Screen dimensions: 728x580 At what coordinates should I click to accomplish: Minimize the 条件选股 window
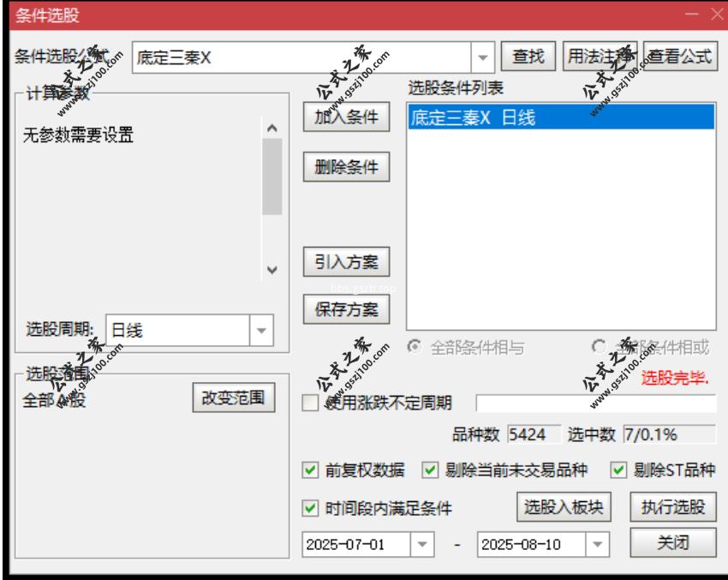coord(691,14)
